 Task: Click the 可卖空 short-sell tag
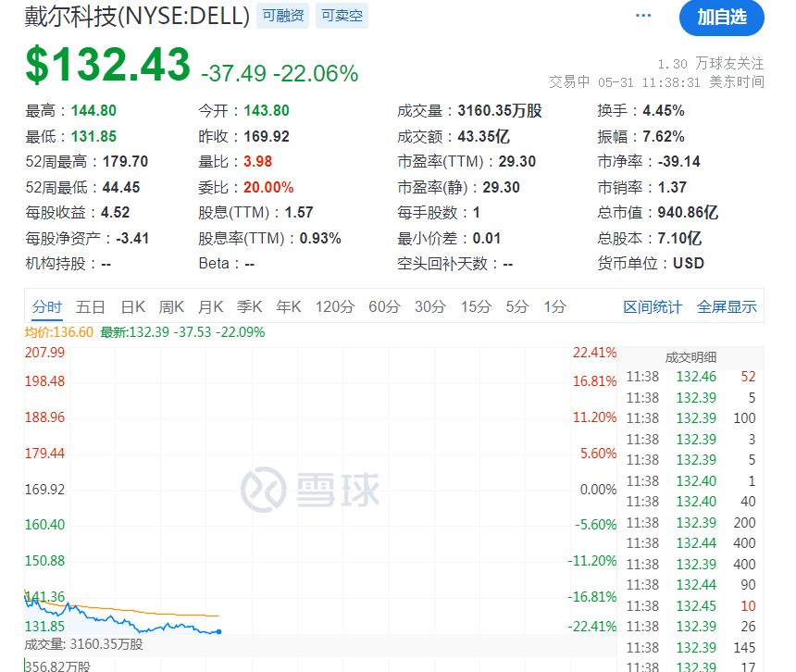pos(342,15)
